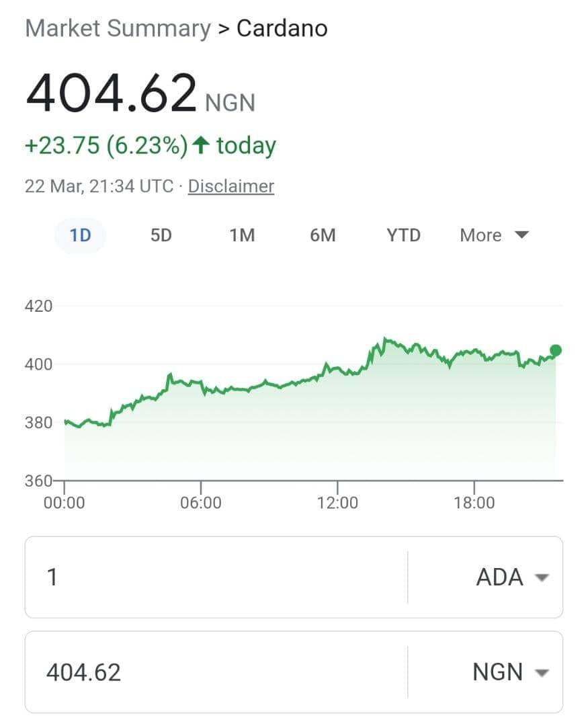
Task: Select the 1D time range tab
Action: pos(80,235)
